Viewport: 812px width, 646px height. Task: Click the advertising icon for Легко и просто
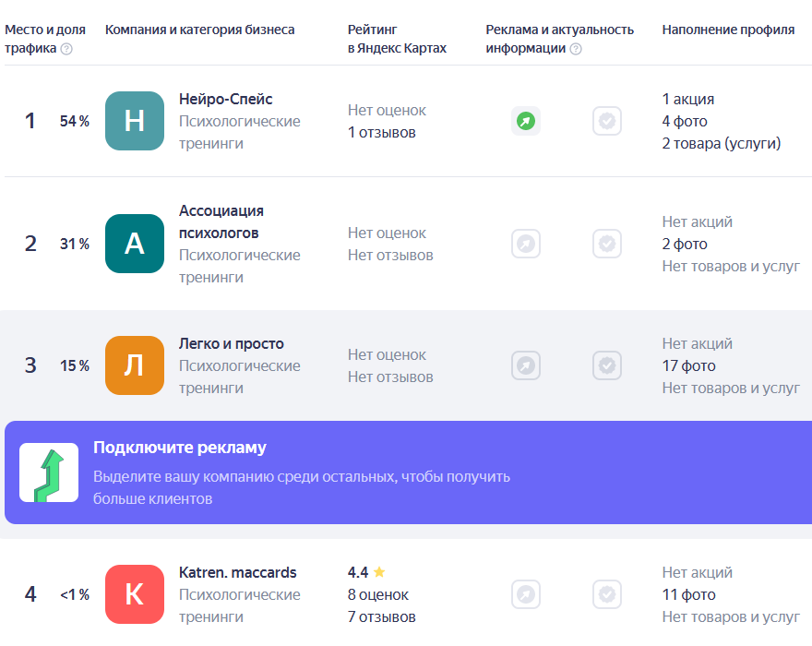[x=526, y=365]
